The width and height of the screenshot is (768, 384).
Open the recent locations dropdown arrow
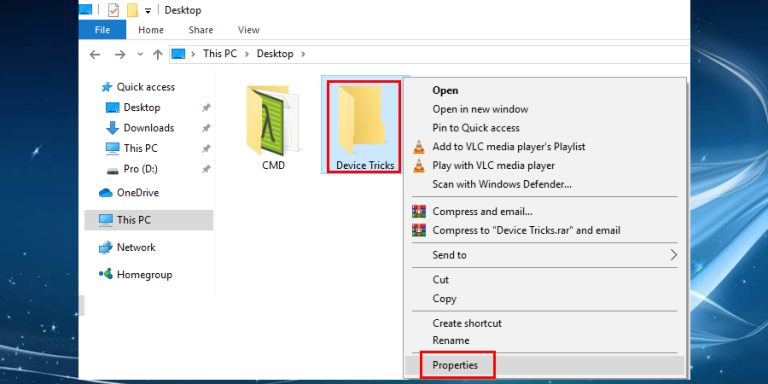(x=141, y=54)
